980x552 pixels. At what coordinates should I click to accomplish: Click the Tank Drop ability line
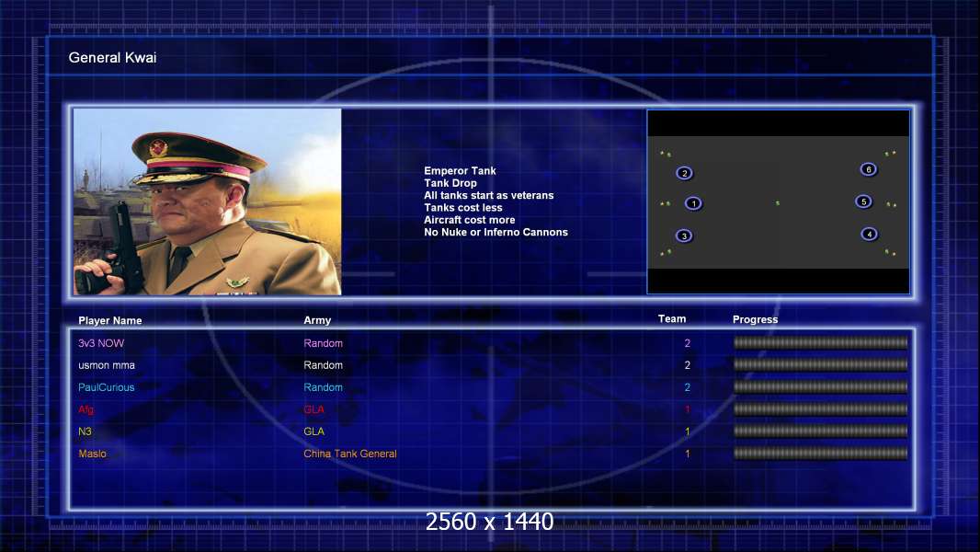click(x=450, y=183)
